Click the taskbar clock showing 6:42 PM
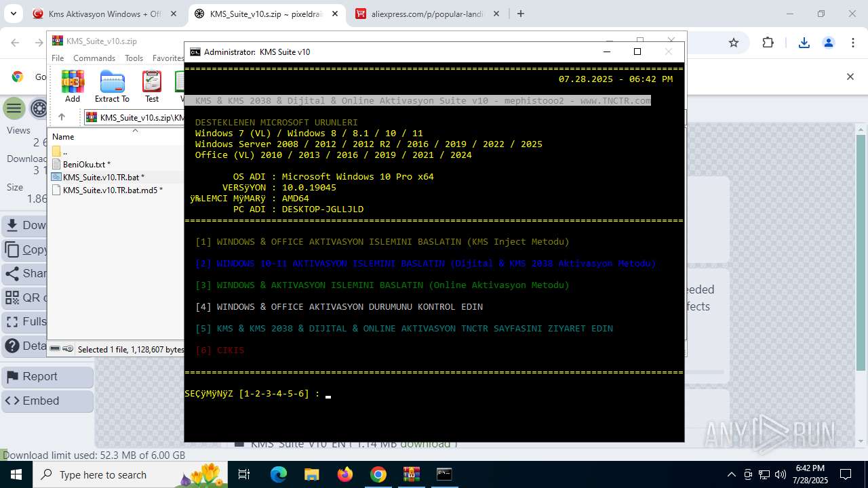Image resolution: width=868 pixels, height=488 pixels. coord(810,474)
